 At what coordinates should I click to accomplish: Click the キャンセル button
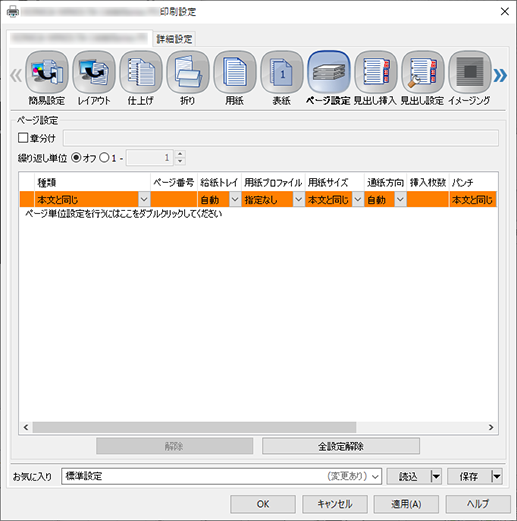click(335, 504)
